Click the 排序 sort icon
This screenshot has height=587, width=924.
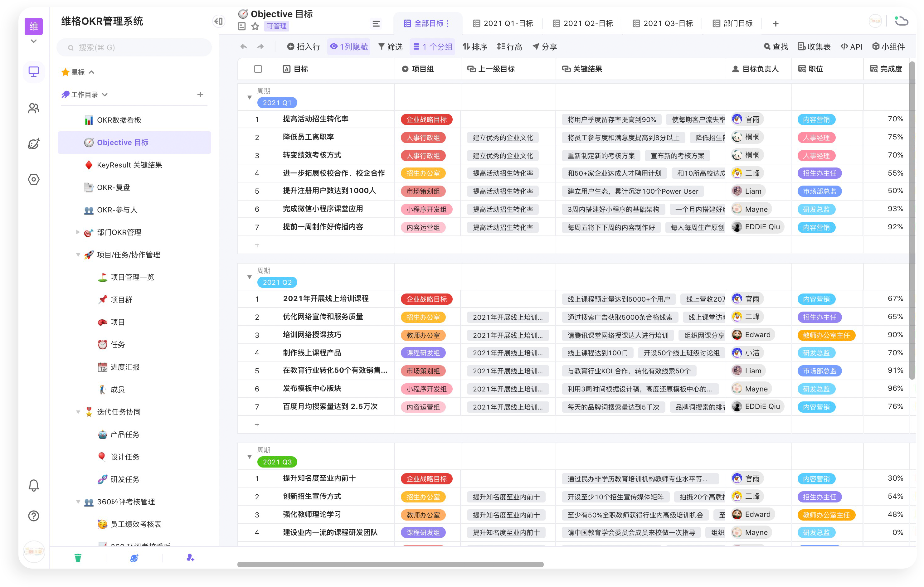click(x=475, y=46)
